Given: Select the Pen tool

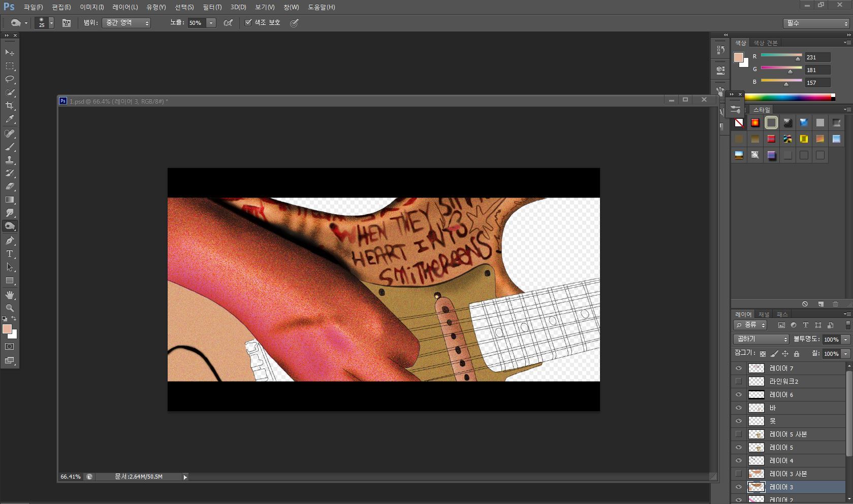Looking at the screenshot, I should [x=10, y=241].
